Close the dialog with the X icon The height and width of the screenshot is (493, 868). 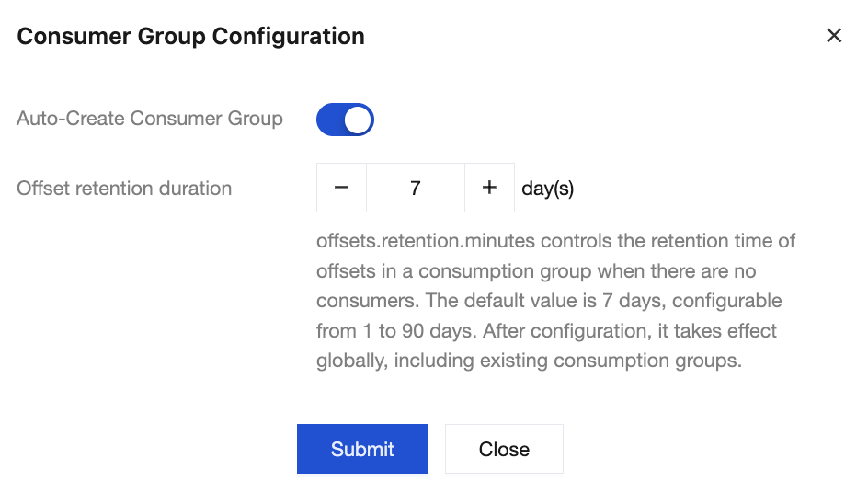[834, 36]
